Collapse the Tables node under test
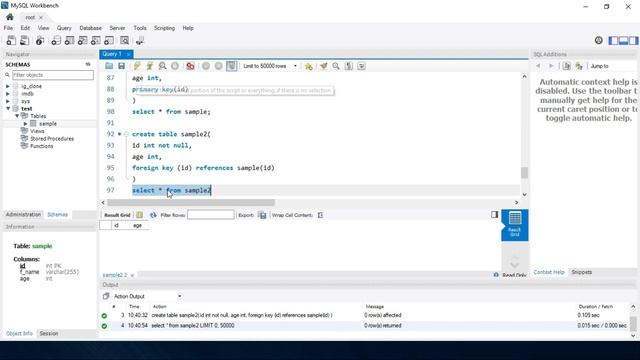The image size is (640, 360). coord(17,116)
